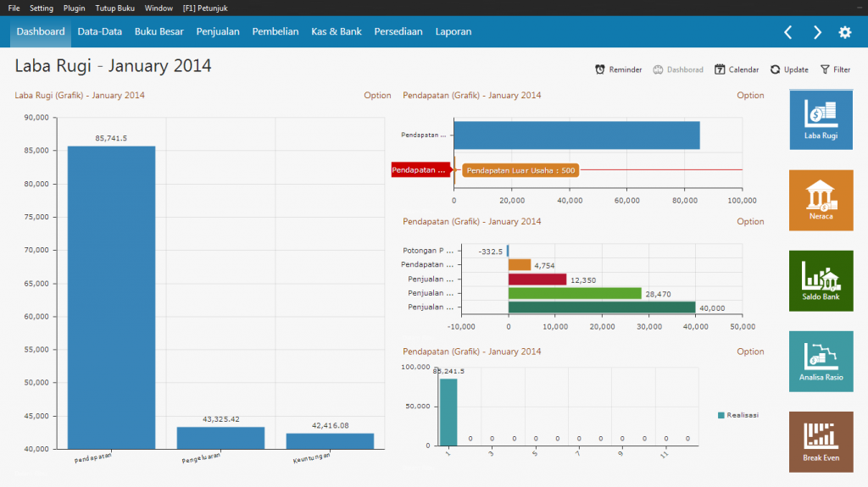Open the Filter button
Image resolution: width=868 pixels, height=487 pixels.
click(x=835, y=69)
